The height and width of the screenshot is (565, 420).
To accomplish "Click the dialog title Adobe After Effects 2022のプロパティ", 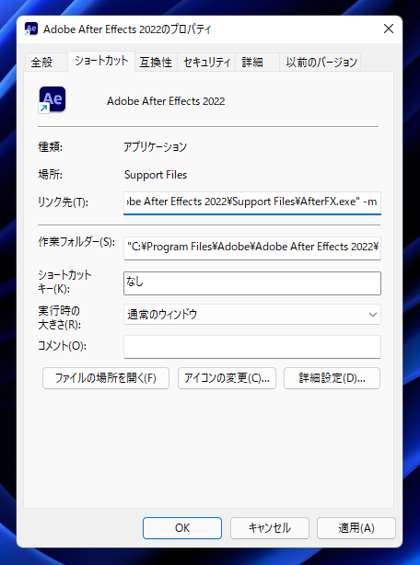I will coord(127,29).
